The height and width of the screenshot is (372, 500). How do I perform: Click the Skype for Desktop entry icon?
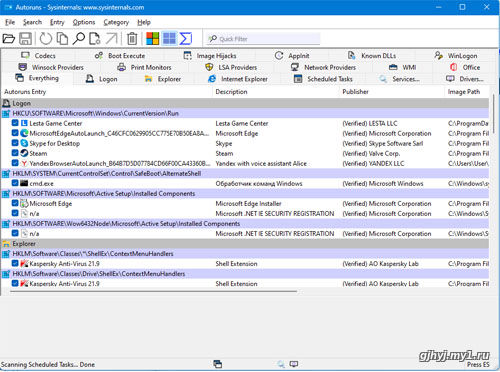[x=24, y=143]
